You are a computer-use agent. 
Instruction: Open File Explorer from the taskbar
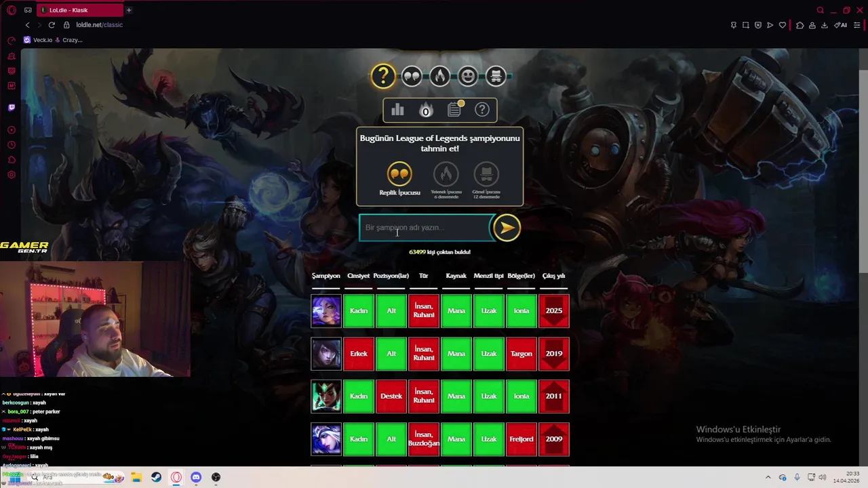[x=136, y=477]
